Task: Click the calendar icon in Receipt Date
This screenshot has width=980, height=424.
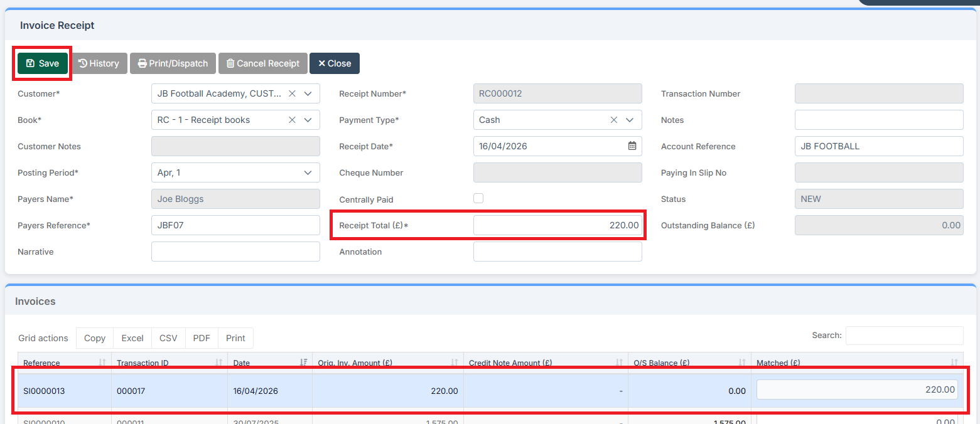Action: [632, 146]
